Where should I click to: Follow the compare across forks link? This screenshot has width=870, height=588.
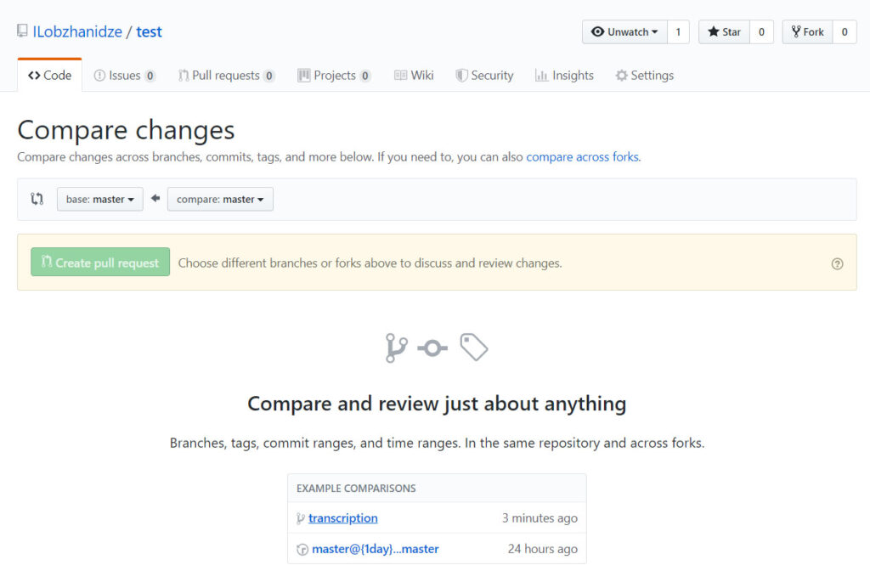coord(582,157)
